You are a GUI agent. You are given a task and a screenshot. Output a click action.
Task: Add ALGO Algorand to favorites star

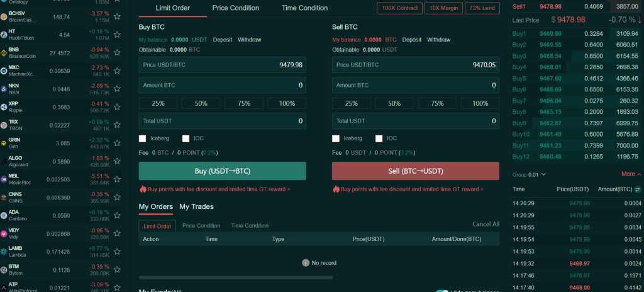click(117, 161)
